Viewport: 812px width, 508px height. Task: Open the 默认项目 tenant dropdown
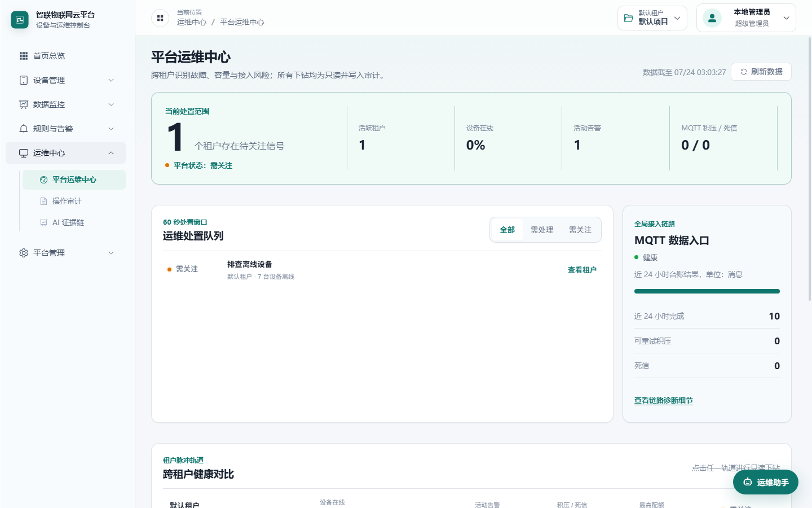coord(652,18)
